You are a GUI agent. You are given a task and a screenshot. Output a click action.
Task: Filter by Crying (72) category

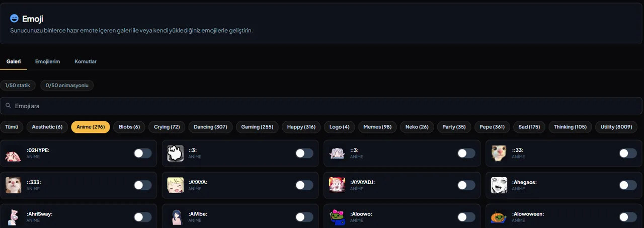167,127
